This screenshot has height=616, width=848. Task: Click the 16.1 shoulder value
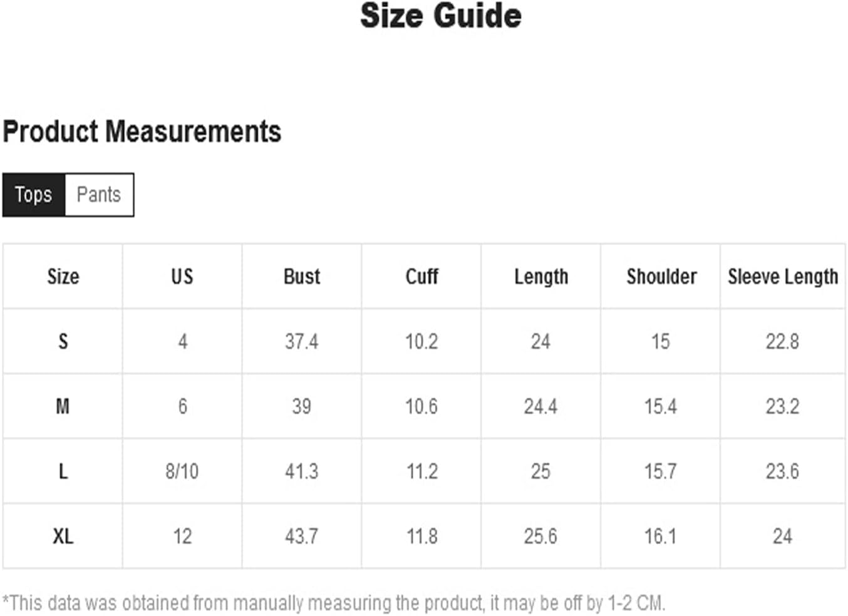click(661, 536)
